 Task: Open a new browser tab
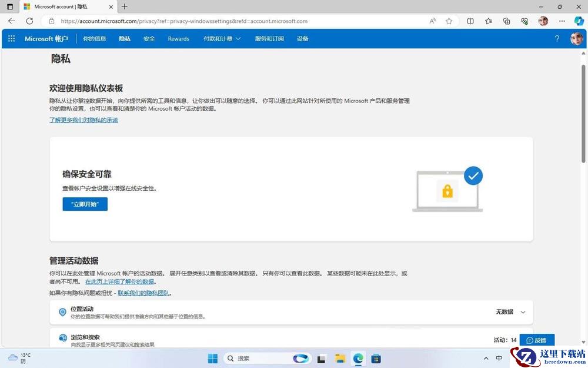click(x=125, y=6)
